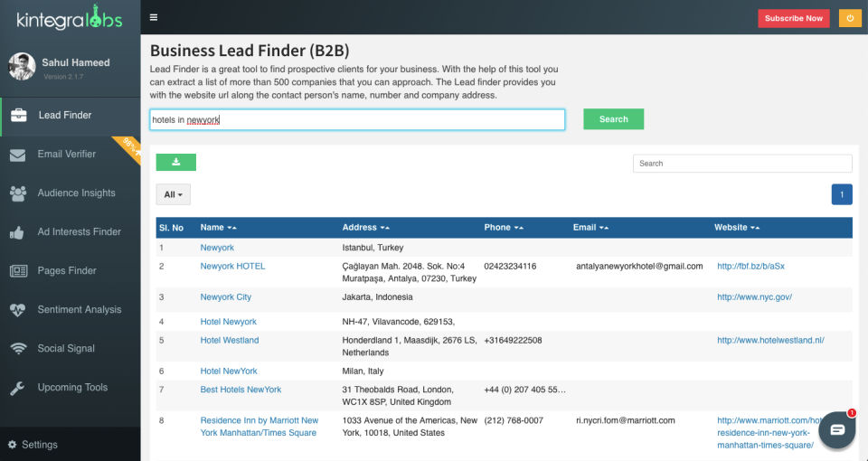Click email ri.nycri.fom@marriott.com
Screen dimensions: 868x461
pyautogui.click(x=626, y=420)
